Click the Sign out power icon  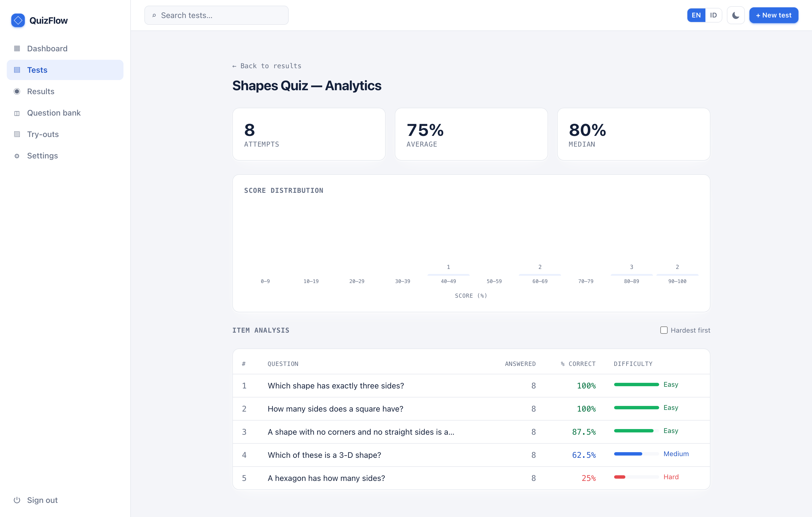(17, 500)
